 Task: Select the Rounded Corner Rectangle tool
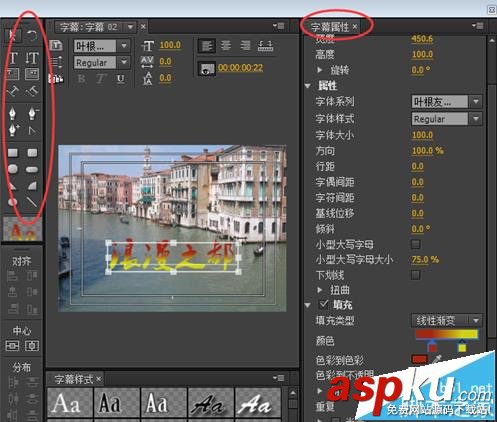32,153
